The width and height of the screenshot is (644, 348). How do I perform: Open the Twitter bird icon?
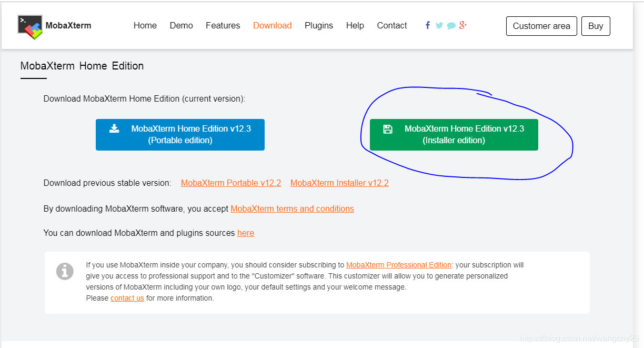[439, 25]
